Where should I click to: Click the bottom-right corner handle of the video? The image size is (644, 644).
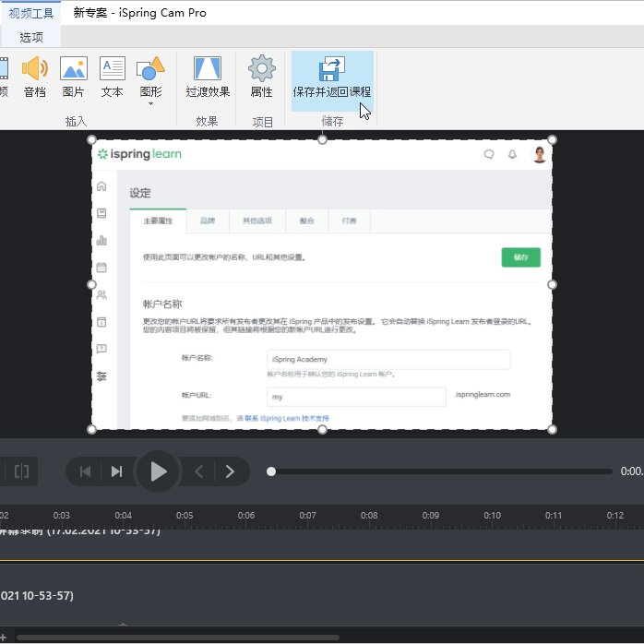click(552, 430)
